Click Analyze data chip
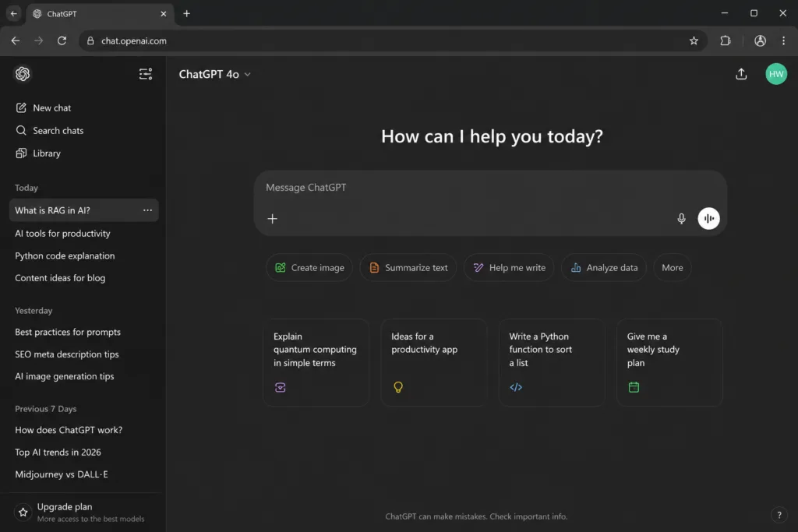798x532 pixels. tap(604, 267)
